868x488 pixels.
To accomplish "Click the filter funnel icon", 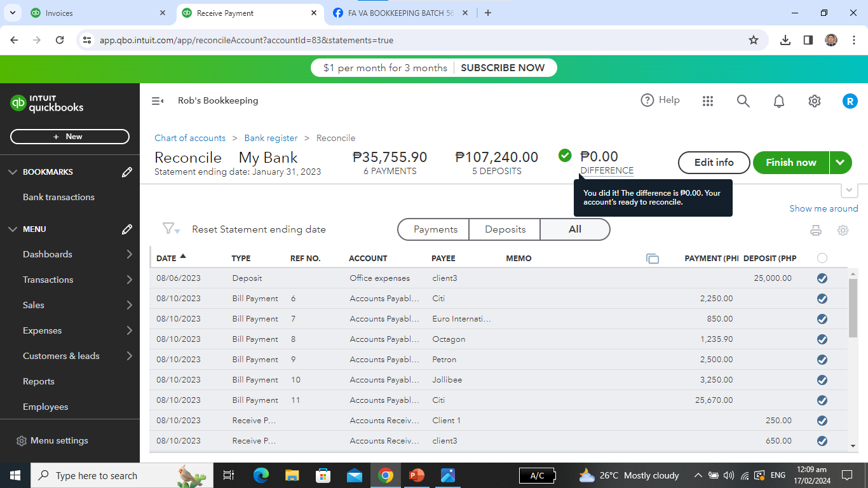I will pos(171,229).
